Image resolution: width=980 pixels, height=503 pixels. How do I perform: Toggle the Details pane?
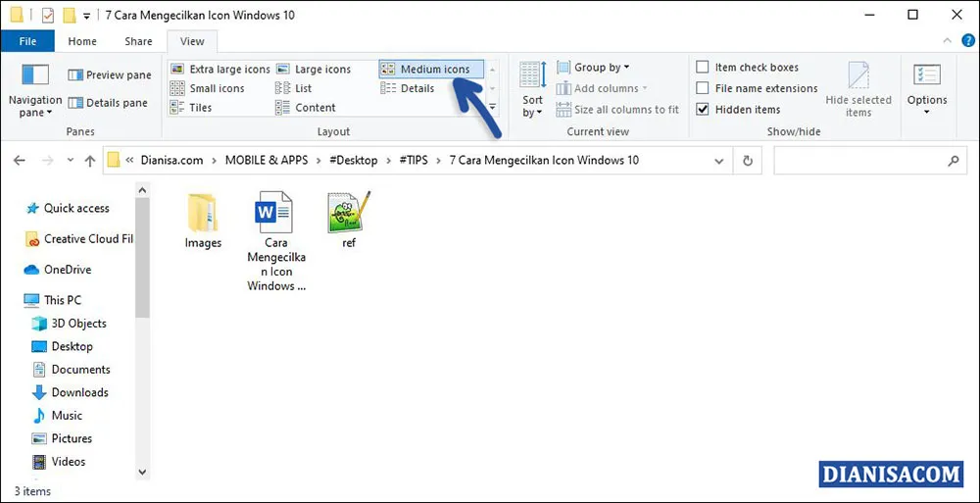(x=108, y=103)
